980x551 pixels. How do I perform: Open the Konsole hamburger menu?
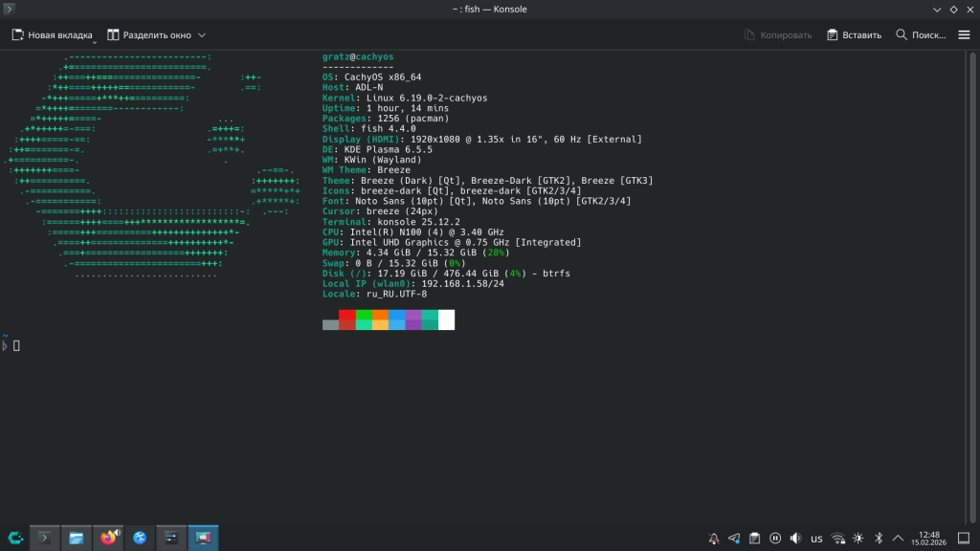(x=964, y=34)
